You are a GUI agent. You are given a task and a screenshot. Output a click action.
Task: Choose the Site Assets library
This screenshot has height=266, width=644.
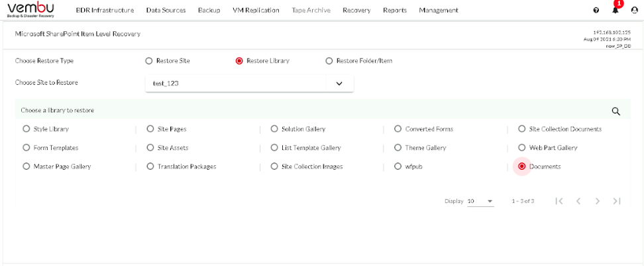click(150, 148)
